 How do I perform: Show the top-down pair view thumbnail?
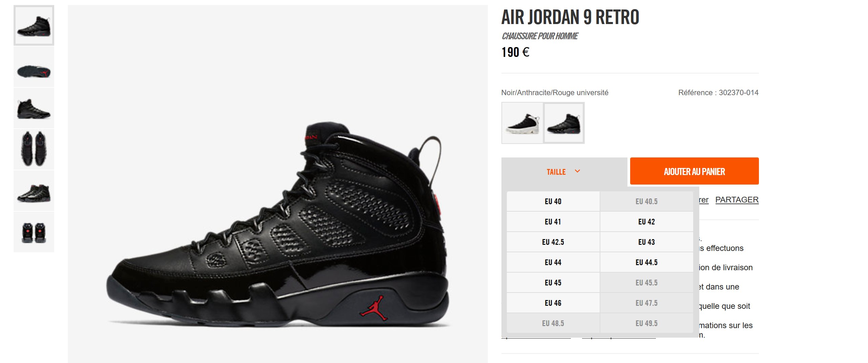point(34,149)
